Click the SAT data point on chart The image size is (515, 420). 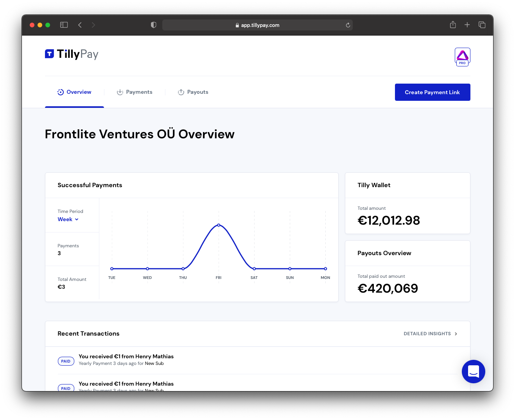tap(254, 269)
